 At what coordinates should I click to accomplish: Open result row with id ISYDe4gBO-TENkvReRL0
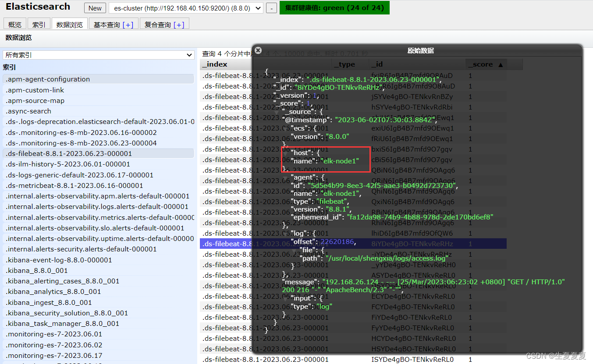tap(353, 360)
